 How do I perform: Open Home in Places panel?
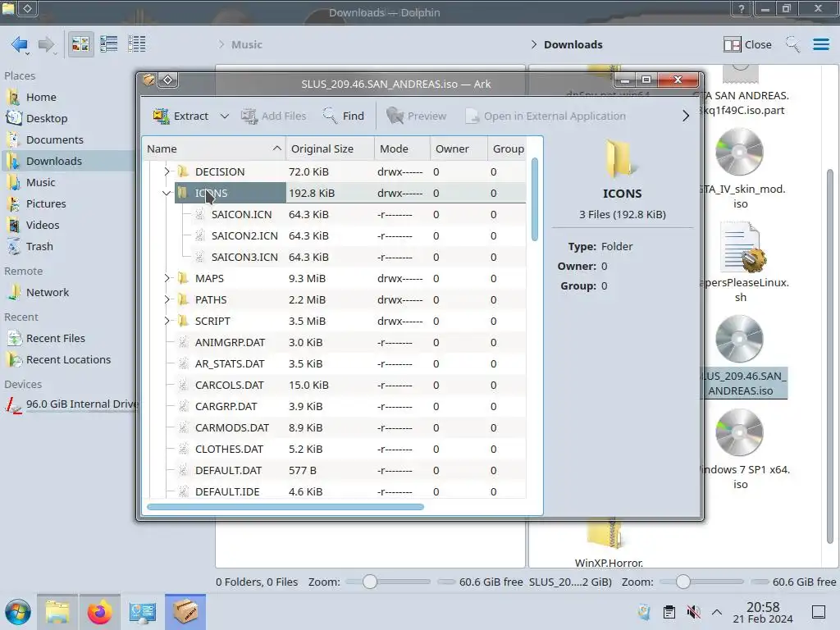coord(41,97)
